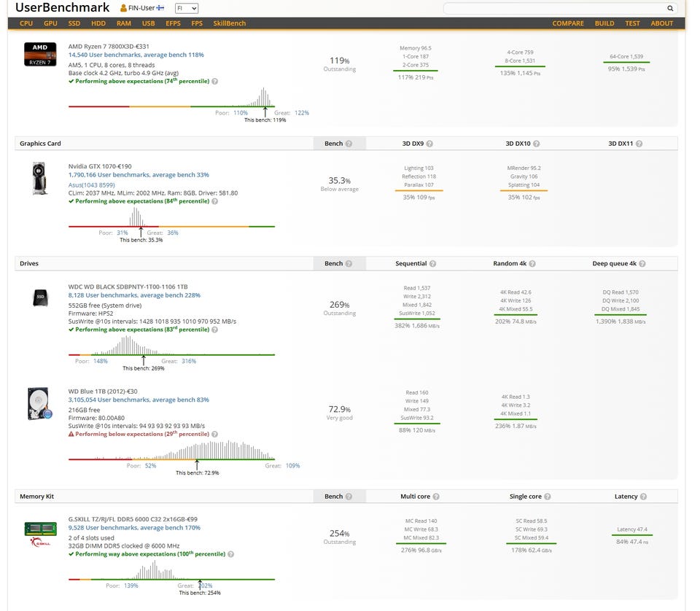Click help icon beside Deep queue 4k
The image size is (700, 611).
(x=642, y=264)
